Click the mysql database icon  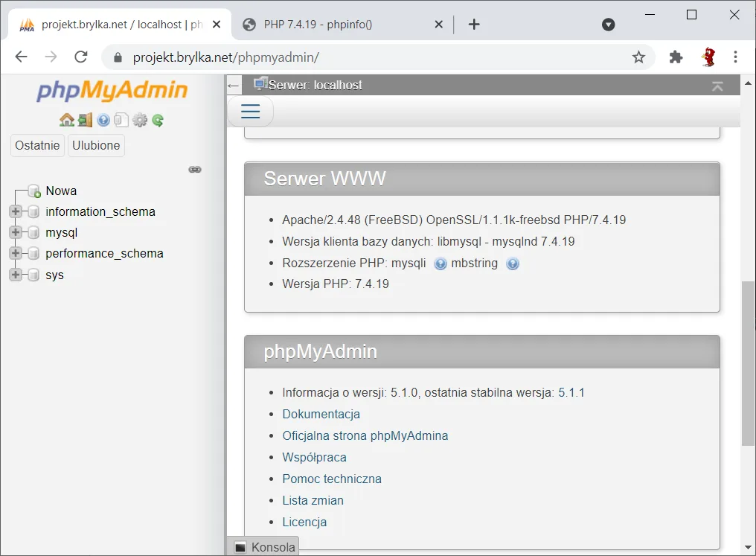click(x=33, y=232)
